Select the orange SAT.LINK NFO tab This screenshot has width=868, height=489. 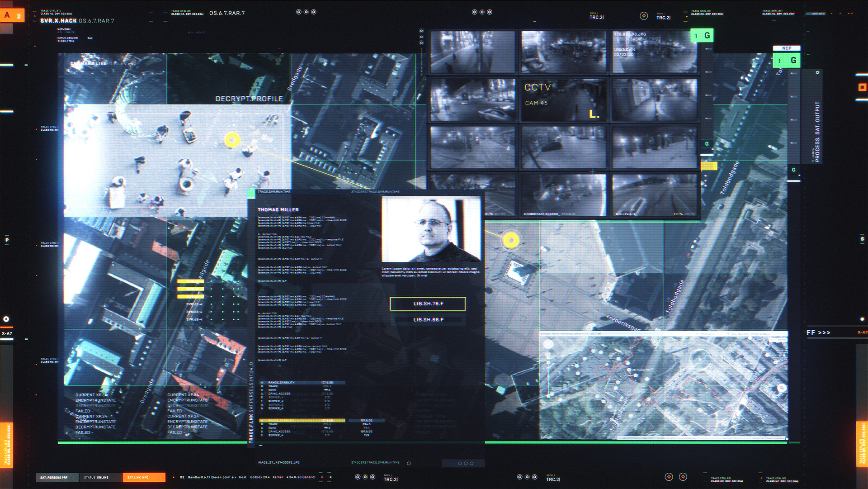[x=144, y=477]
